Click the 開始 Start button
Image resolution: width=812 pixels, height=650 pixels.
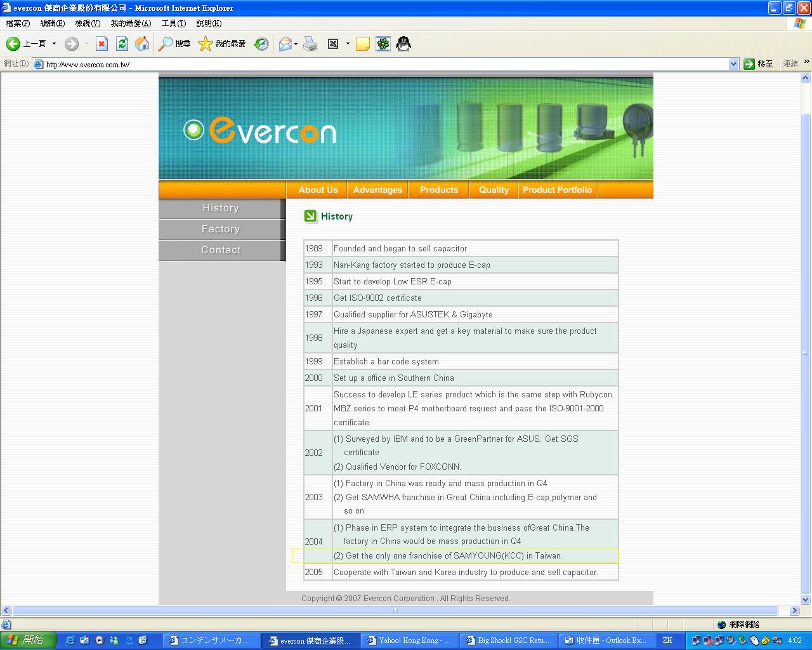[x=29, y=640]
